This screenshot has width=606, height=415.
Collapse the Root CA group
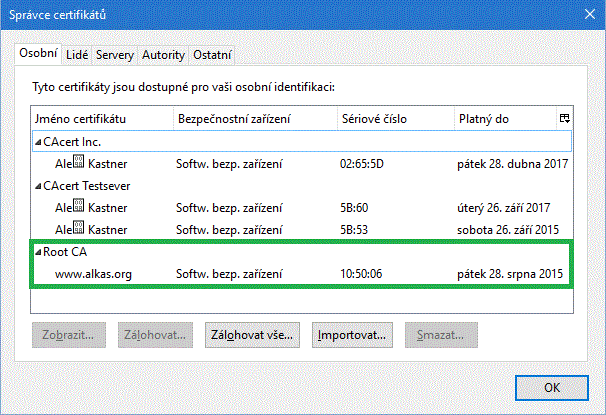(x=38, y=252)
